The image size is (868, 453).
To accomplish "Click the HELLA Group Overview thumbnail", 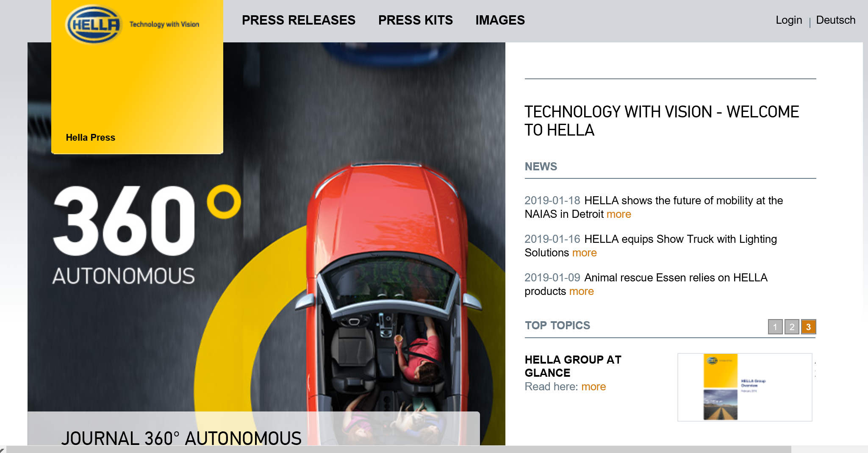I will tap(745, 387).
